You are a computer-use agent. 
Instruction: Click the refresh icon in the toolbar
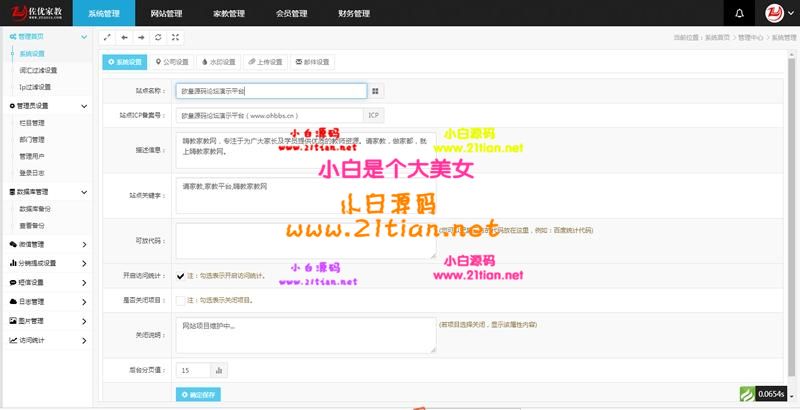[x=158, y=37]
